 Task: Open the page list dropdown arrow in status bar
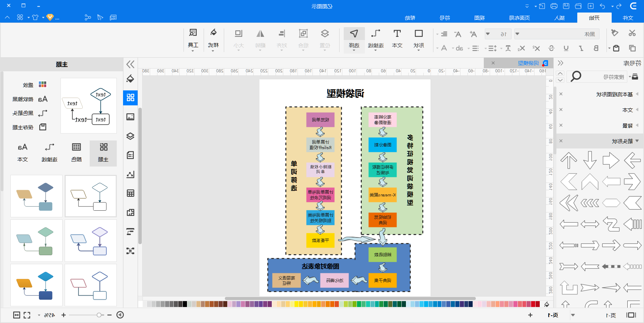(573, 315)
